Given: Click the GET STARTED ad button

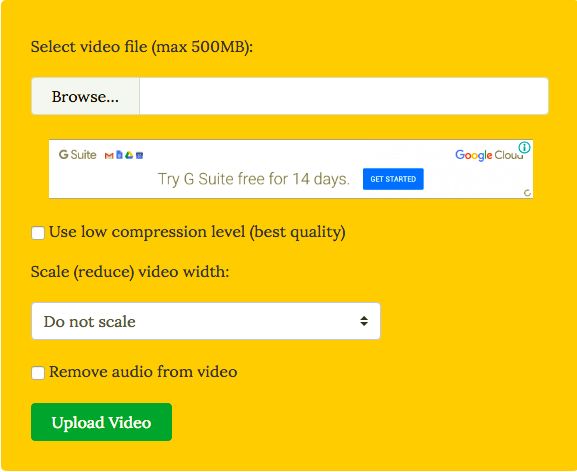Looking at the screenshot, I should point(393,179).
